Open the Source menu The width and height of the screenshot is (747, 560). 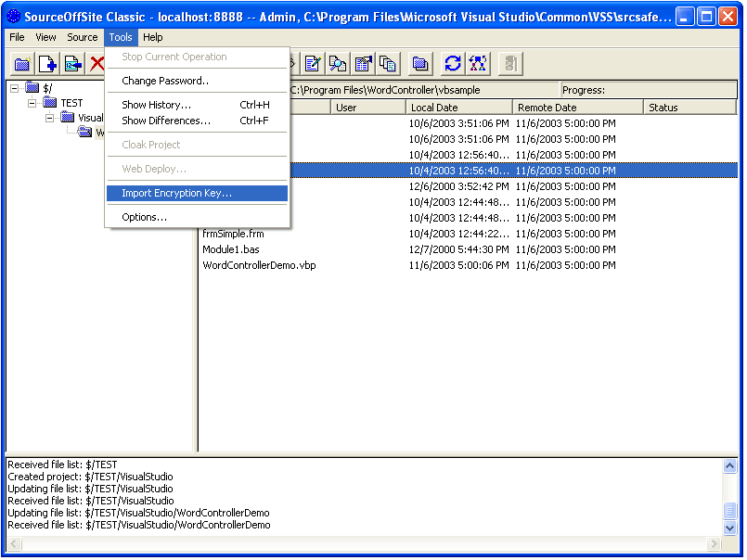(83, 37)
